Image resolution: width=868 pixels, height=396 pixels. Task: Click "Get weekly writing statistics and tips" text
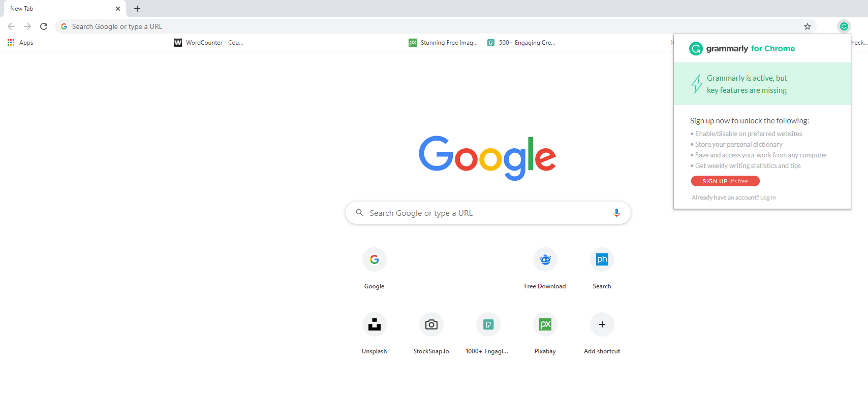pos(748,166)
